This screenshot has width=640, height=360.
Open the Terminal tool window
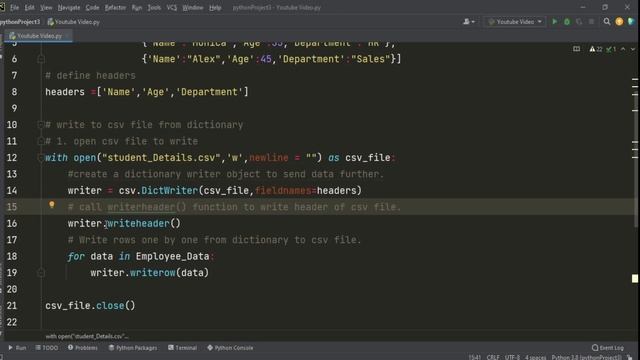tap(182, 348)
